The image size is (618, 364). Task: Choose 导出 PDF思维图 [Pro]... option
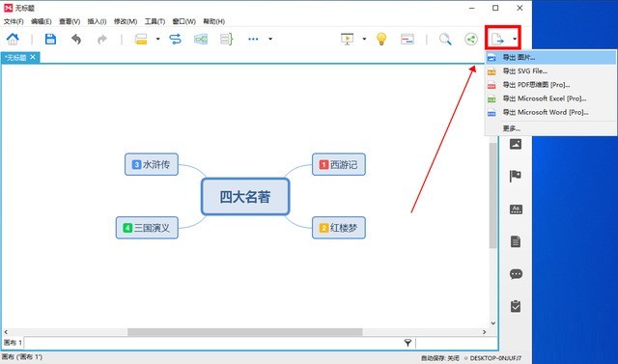pos(550,85)
